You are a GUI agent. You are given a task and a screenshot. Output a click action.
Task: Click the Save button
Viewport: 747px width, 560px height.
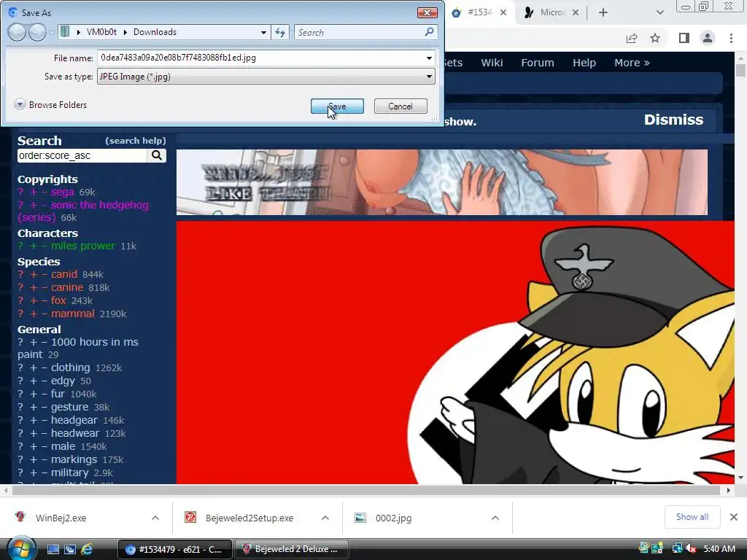pyautogui.click(x=337, y=106)
